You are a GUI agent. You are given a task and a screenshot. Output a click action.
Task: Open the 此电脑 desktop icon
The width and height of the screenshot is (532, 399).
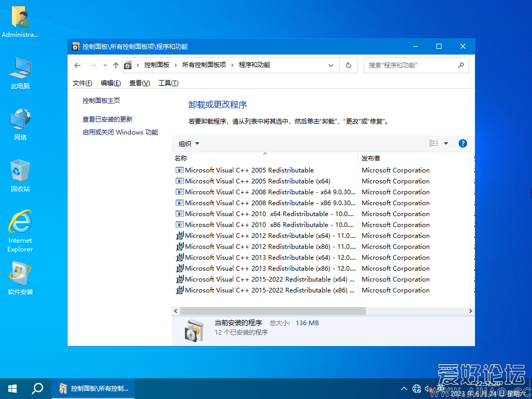[x=20, y=73]
